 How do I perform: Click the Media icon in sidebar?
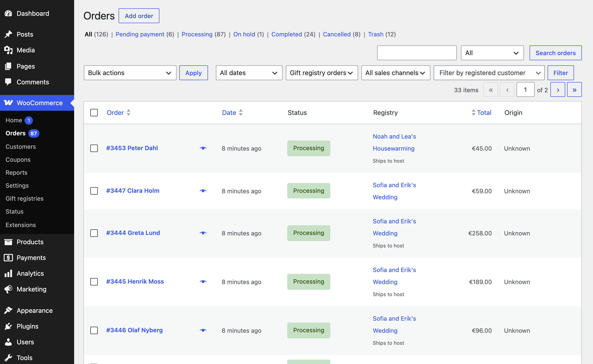point(8,50)
